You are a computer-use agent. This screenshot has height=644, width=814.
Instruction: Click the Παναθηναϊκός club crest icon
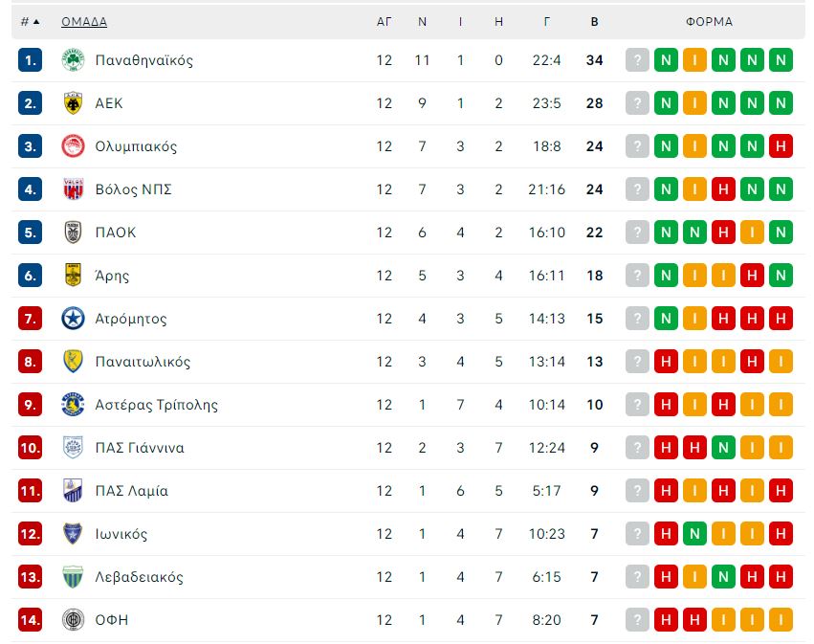tap(74, 60)
